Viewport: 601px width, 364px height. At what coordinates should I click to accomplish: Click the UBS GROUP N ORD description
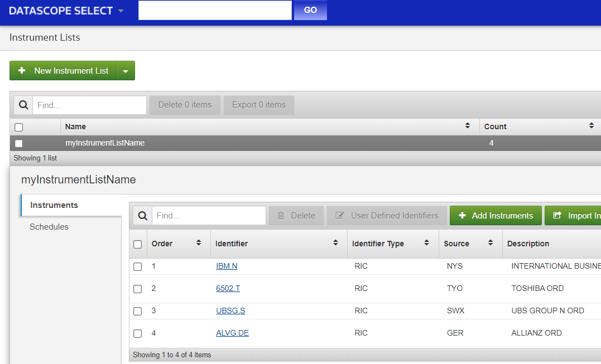(548, 310)
